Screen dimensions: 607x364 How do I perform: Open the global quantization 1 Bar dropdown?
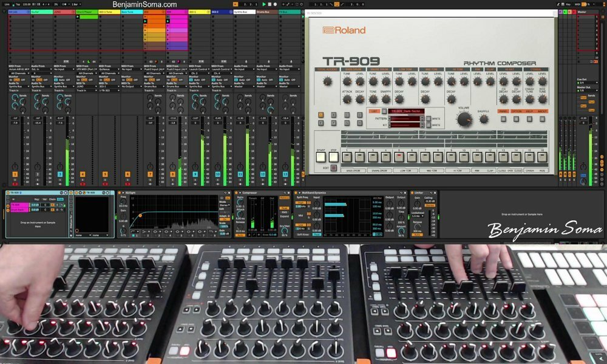[x=76, y=4]
